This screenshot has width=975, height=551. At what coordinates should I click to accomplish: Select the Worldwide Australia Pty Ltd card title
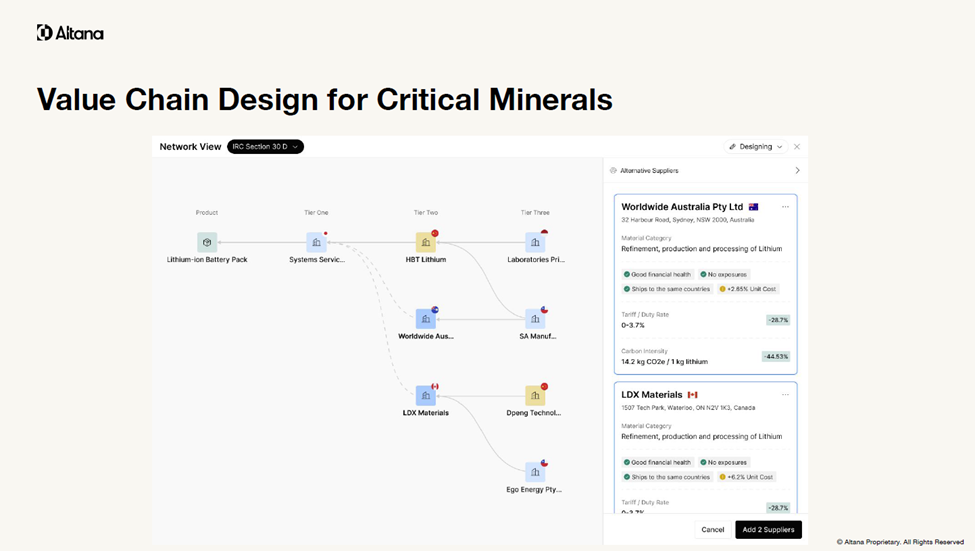pyautogui.click(x=682, y=207)
